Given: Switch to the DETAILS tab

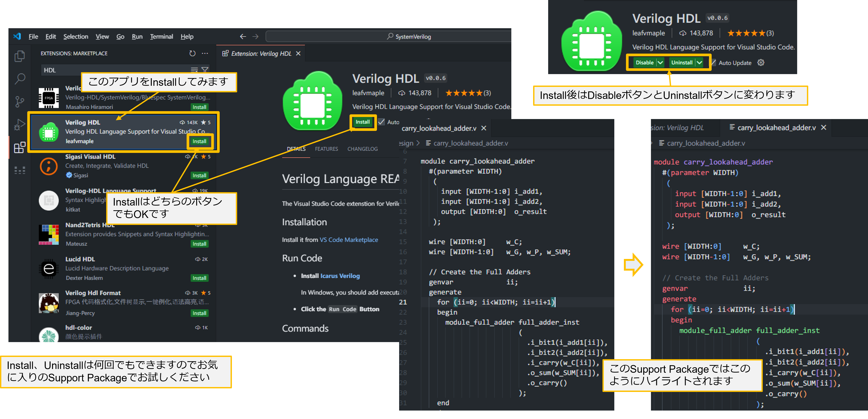Looking at the screenshot, I should (296, 149).
